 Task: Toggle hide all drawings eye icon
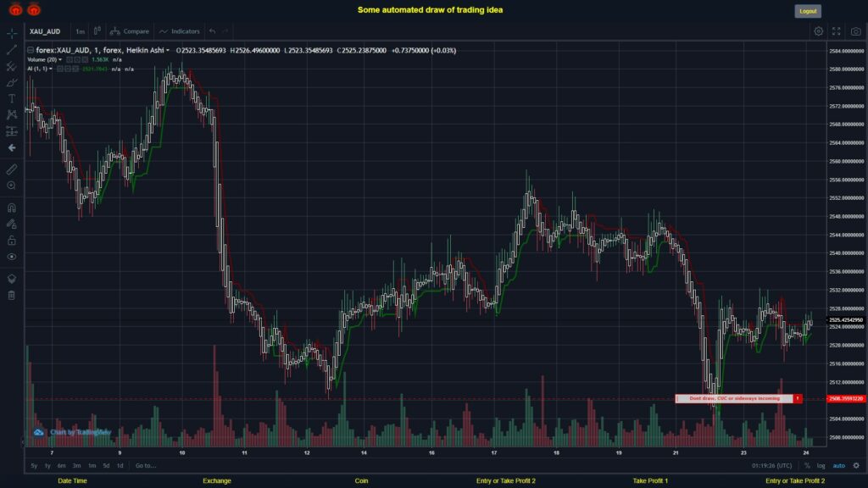click(12, 257)
